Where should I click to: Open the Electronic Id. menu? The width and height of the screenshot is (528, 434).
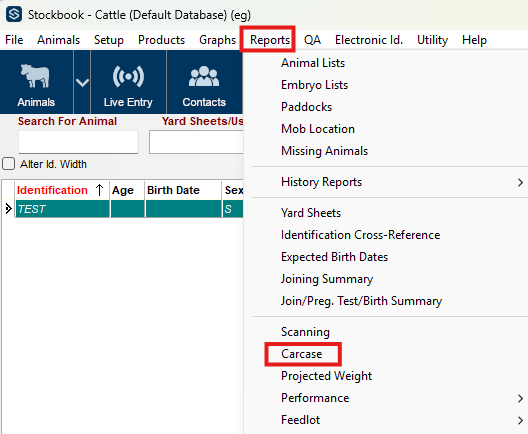pos(369,40)
